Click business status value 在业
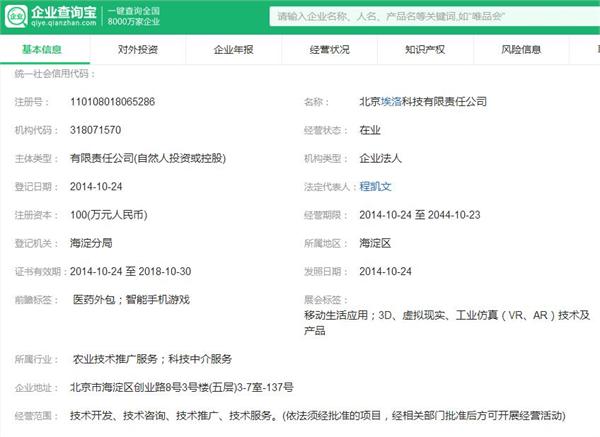The width and height of the screenshot is (600, 437). [370, 130]
